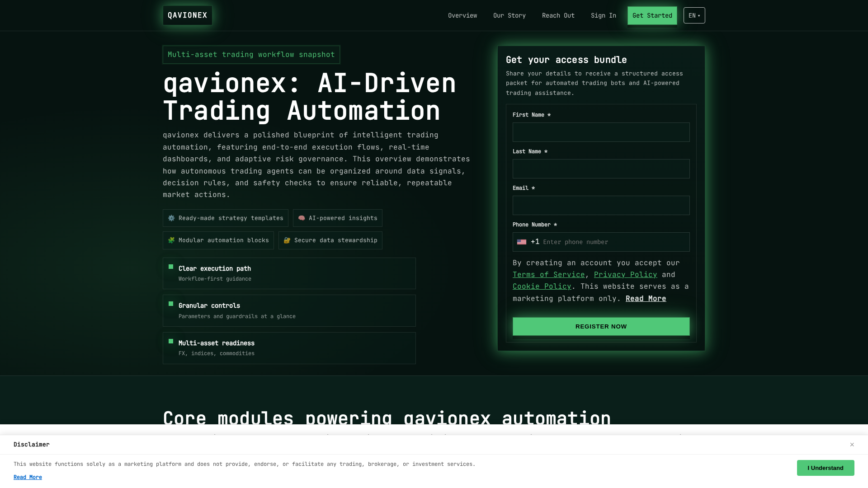Select the Secure data stewardship chip
The height and width of the screenshot is (488, 868).
coord(330,240)
